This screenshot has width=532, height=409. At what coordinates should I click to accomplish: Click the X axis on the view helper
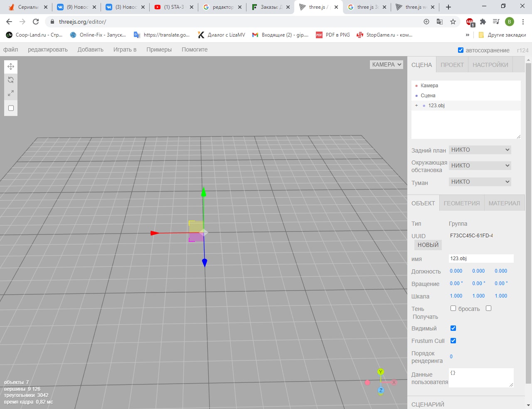tap(394, 382)
